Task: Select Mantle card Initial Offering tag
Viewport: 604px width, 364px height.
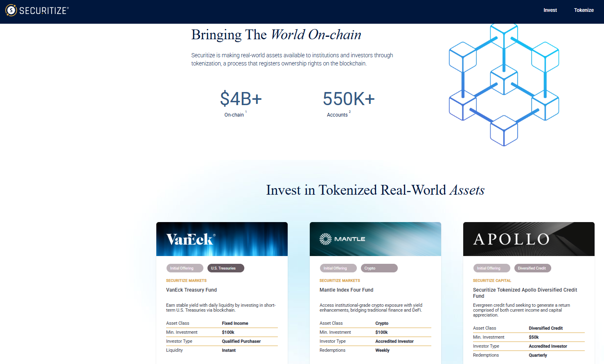Action: coord(338,268)
